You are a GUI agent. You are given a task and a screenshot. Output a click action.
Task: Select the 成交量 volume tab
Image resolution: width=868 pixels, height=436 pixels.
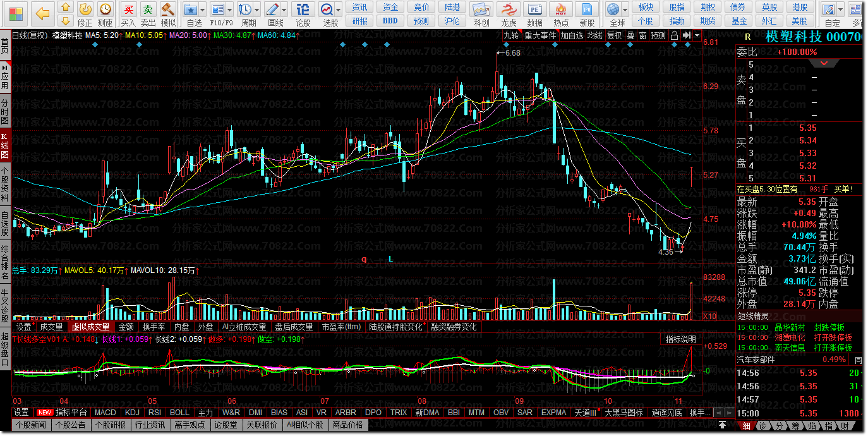point(51,327)
